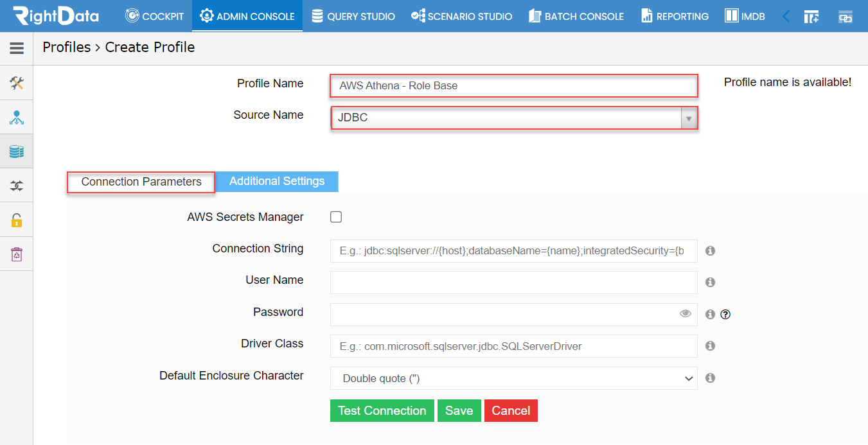The image size is (868, 445).
Task: Click the shuffle arrows sidebar icon
Action: [x=17, y=186]
